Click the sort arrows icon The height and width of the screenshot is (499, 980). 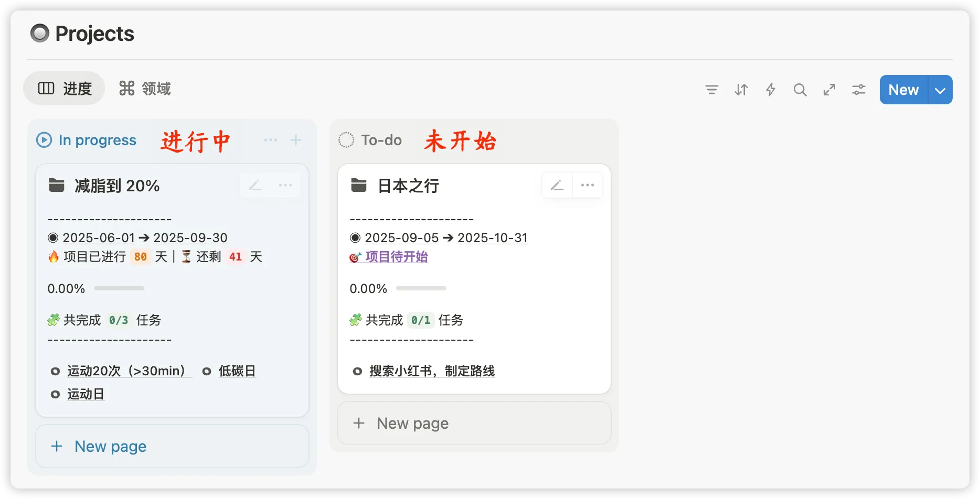point(741,90)
